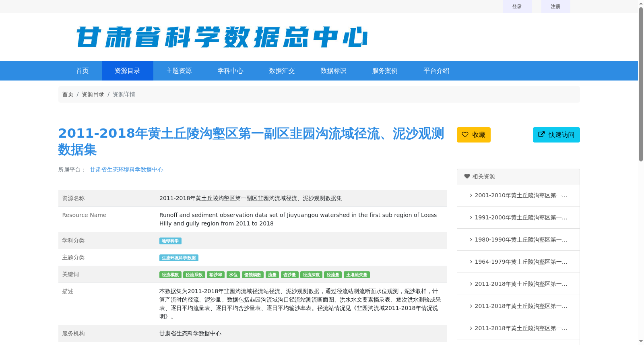Click the heart icon on the 收藏 button
The height and width of the screenshot is (345, 644).
click(465, 135)
